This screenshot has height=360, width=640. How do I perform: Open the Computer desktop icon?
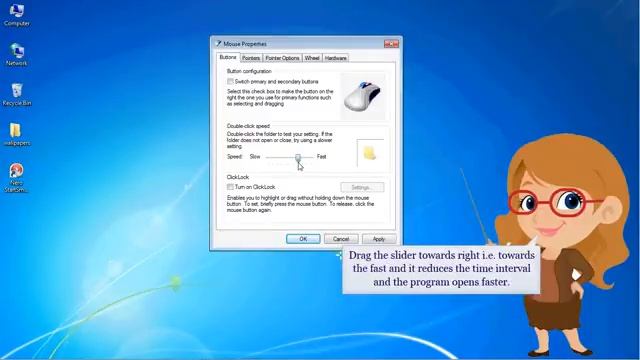16,15
